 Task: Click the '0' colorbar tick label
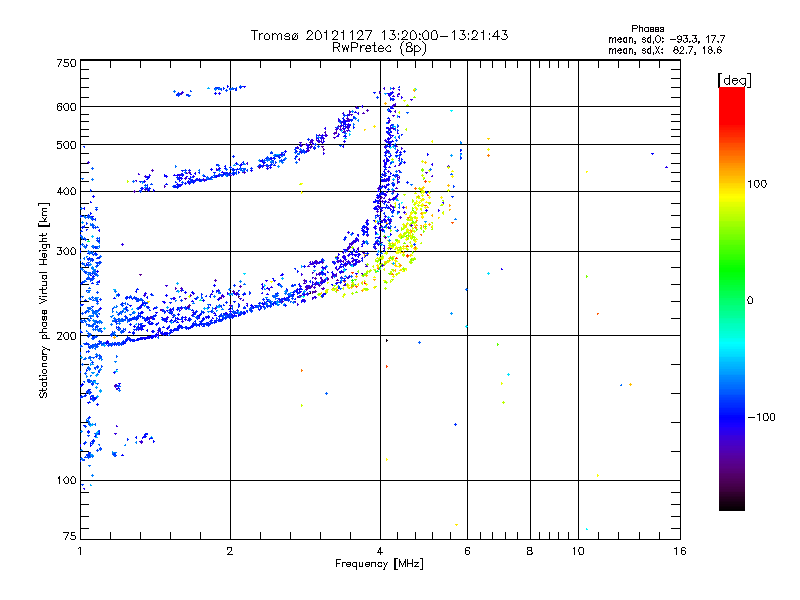pos(750,301)
